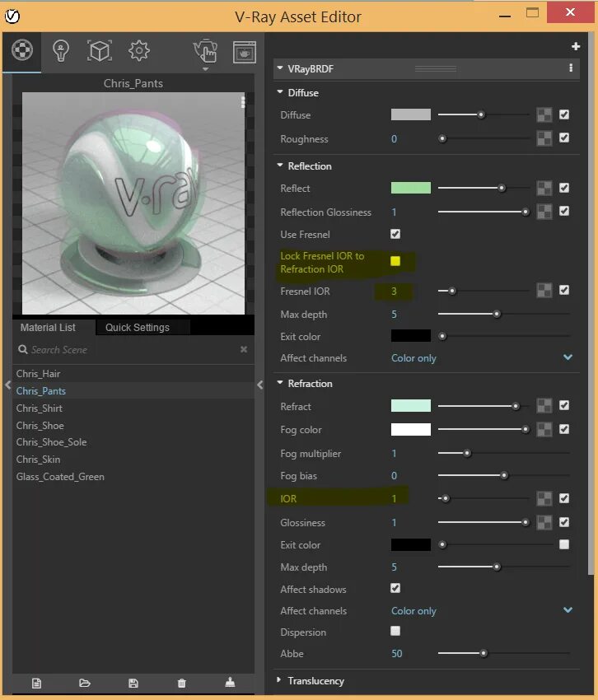Toggle the Fresnel IOR texture enable checkbox
The height and width of the screenshot is (700, 598).
[x=564, y=290]
